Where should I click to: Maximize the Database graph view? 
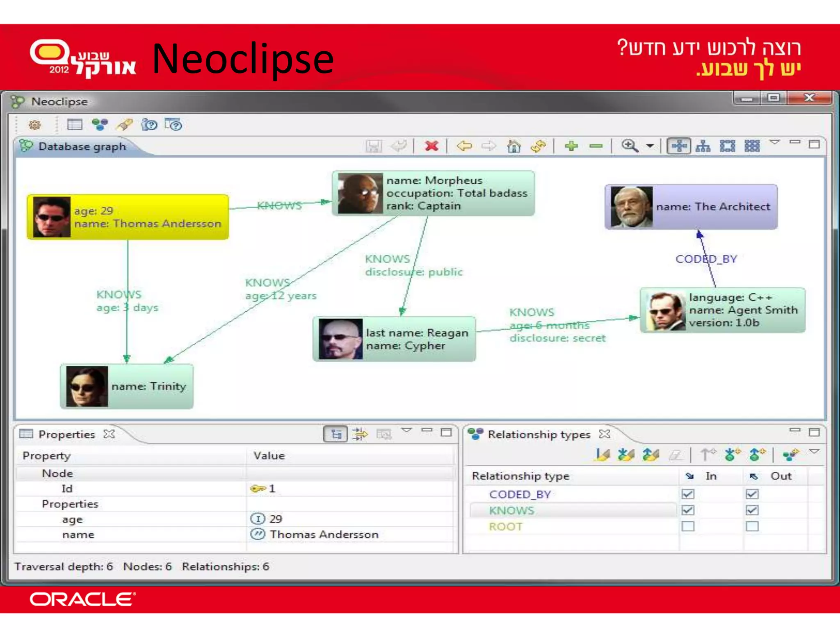[x=814, y=144]
